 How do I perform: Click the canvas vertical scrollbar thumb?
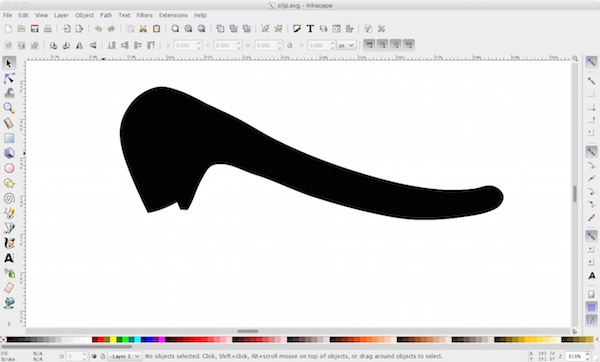pyautogui.click(x=575, y=194)
